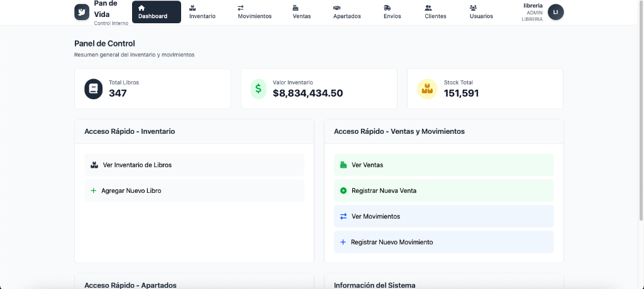Open the Ver Movimientos shortcut
Viewport: 644px width, 289px height.
tap(443, 216)
